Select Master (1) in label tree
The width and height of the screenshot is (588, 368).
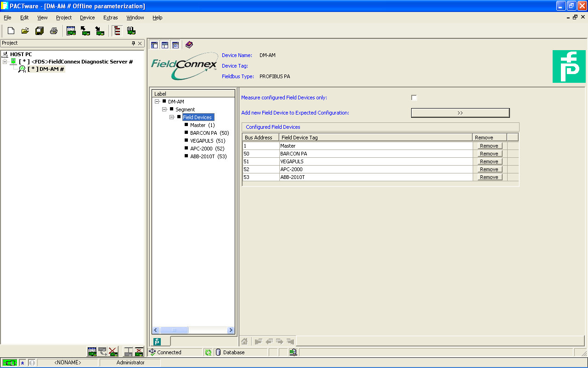pos(203,125)
